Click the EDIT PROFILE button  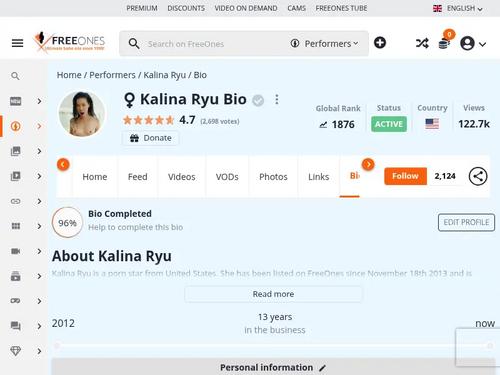click(x=466, y=222)
